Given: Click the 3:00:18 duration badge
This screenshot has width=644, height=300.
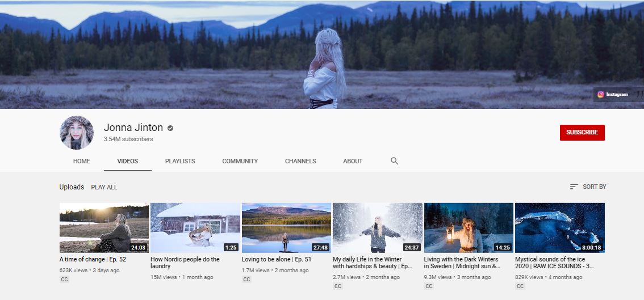Looking at the screenshot, I should point(591,247).
